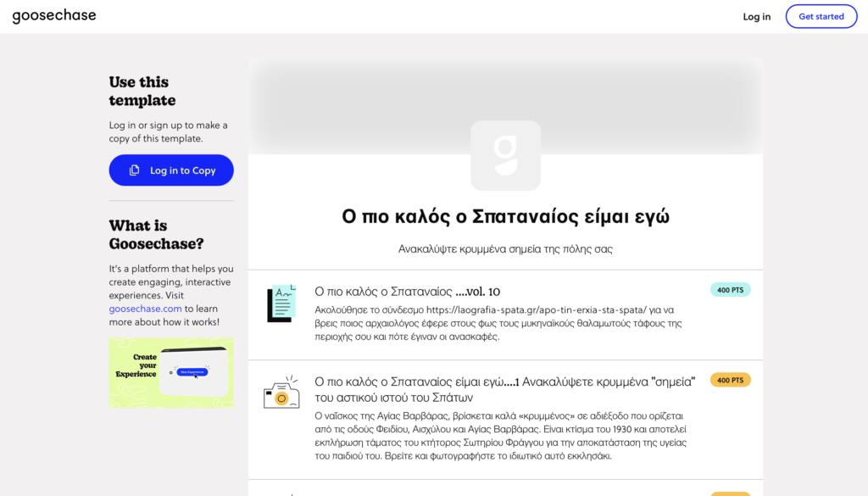The image size is (868, 496).
Task: Click the blurred banner image at top
Action: coord(505,89)
